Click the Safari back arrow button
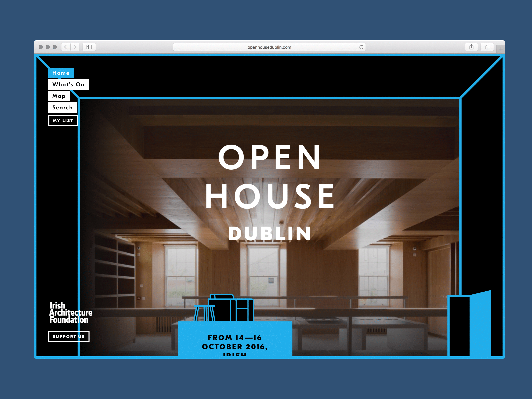 pyautogui.click(x=66, y=47)
